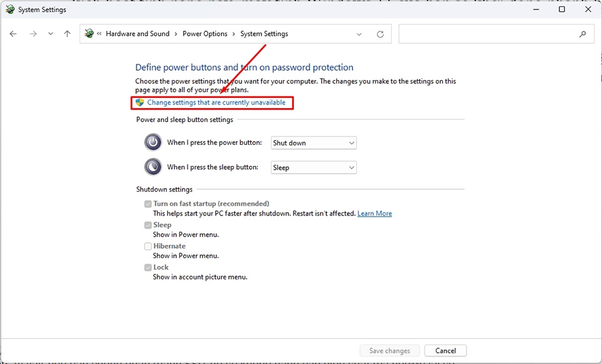Viewport: 602px width, 364px height.
Task: Open the power button action dropdown showing Shut down
Action: [313, 142]
